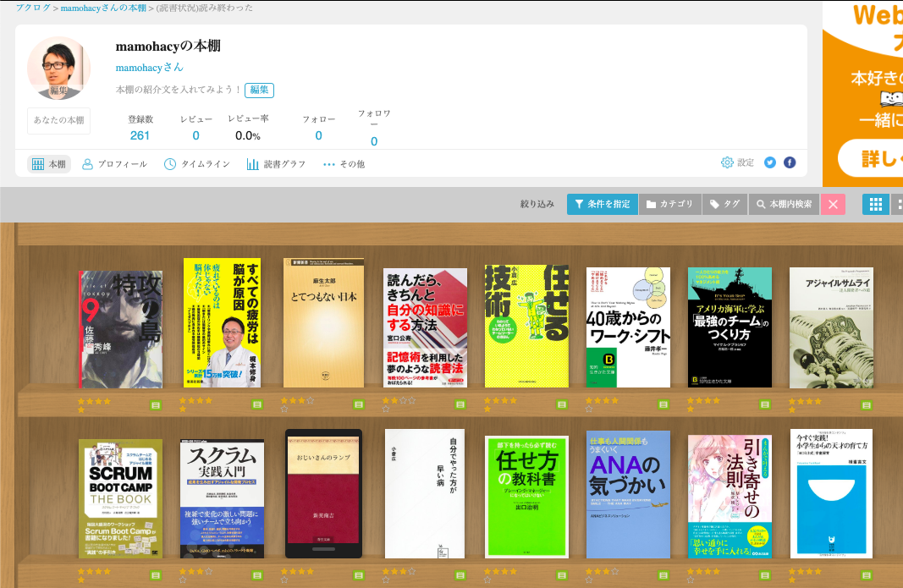Open memo icon under アジャイルサムライ
903x588 pixels.
coord(866,405)
